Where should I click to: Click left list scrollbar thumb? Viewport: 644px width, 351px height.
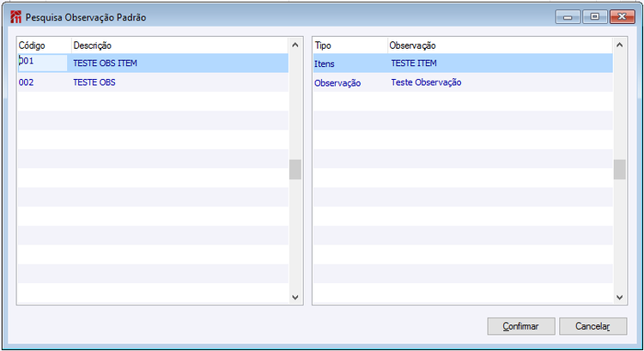click(x=295, y=170)
